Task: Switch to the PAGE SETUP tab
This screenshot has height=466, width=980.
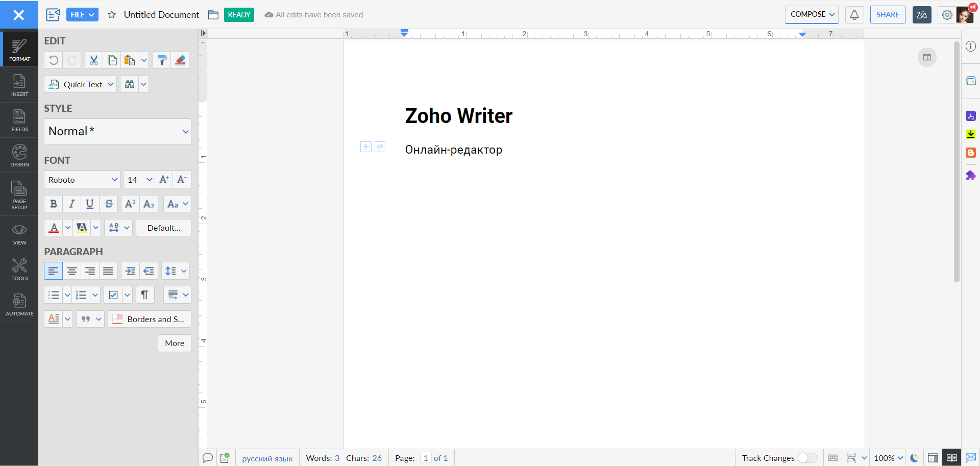Action: pyautogui.click(x=19, y=195)
